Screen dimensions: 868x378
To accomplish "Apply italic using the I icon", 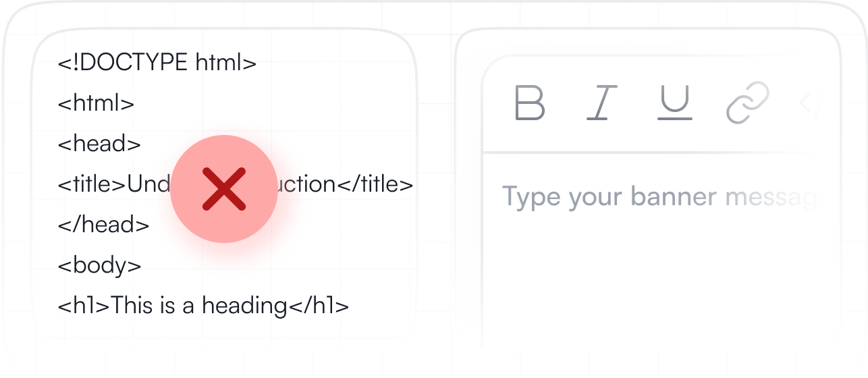I will 602,103.
